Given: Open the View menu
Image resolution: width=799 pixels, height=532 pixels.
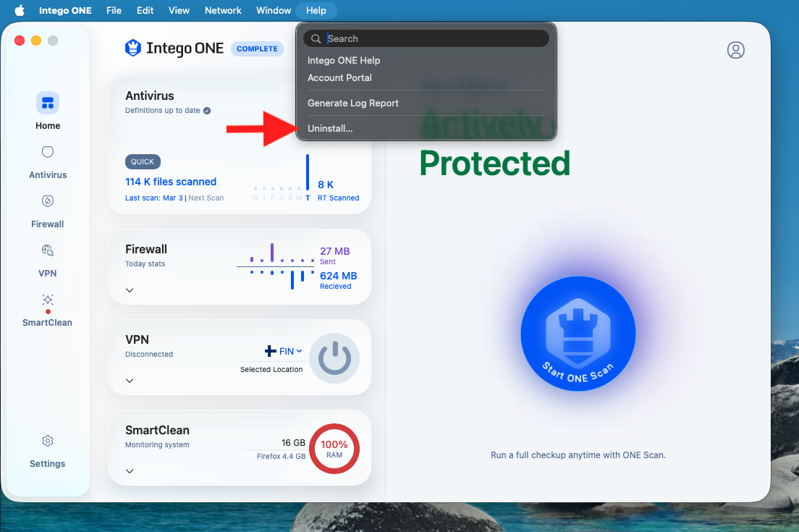Looking at the screenshot, I should tap(179, 10).
